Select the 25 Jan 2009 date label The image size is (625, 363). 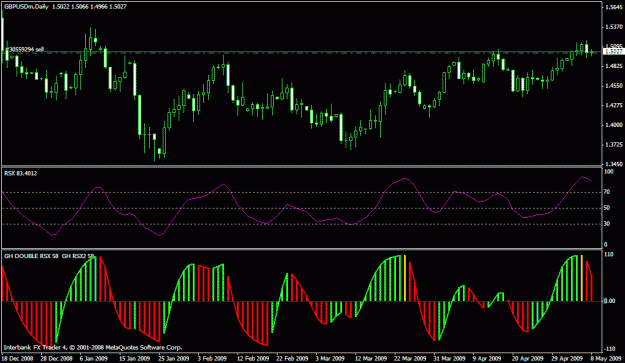pos(174,358)
